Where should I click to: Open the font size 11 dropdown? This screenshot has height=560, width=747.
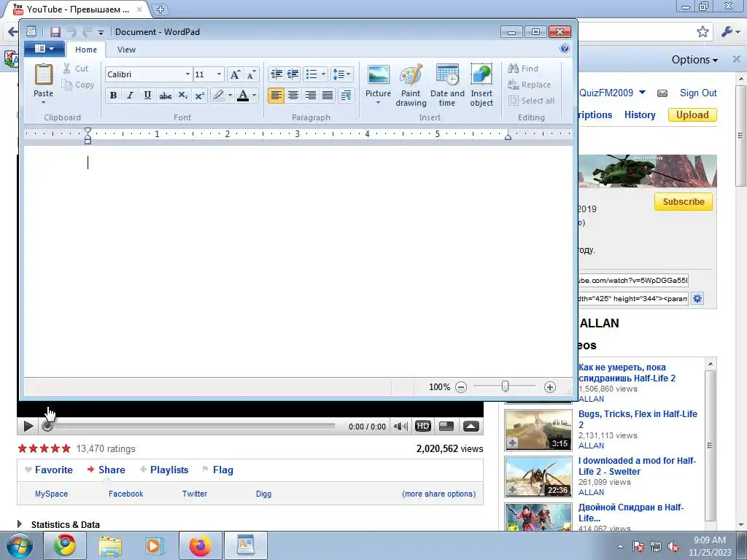pyautogui.click(x=219, y=74)
